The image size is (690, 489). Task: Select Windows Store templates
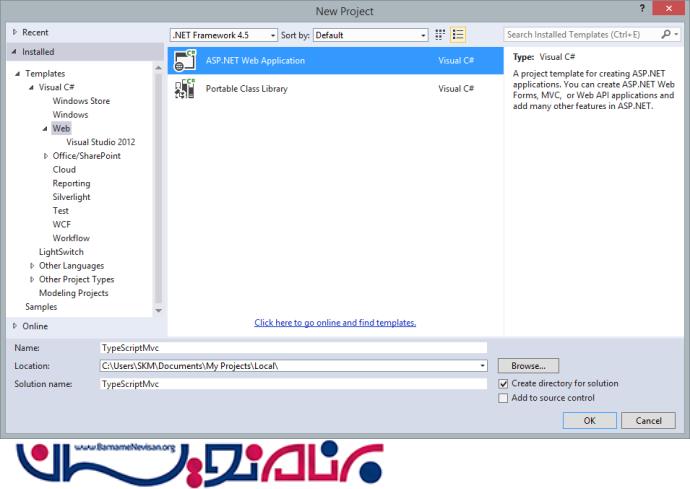click(81, 101)
